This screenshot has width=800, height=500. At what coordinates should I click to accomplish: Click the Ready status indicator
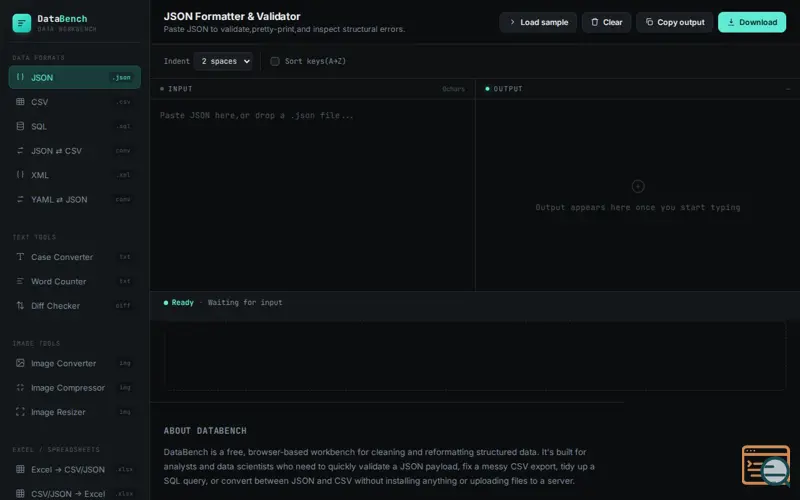click(179, 303)
